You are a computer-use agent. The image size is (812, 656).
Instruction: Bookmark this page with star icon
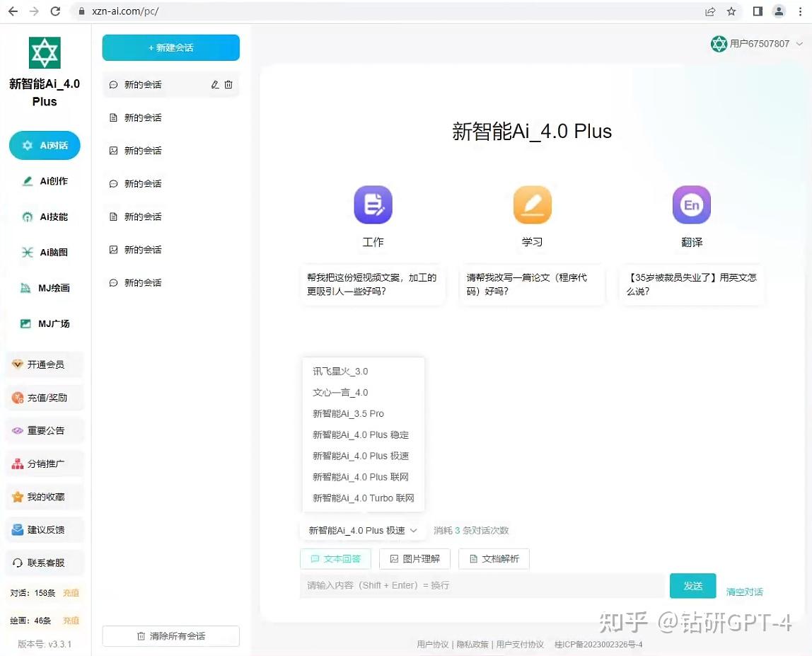[x=731, y=11]
